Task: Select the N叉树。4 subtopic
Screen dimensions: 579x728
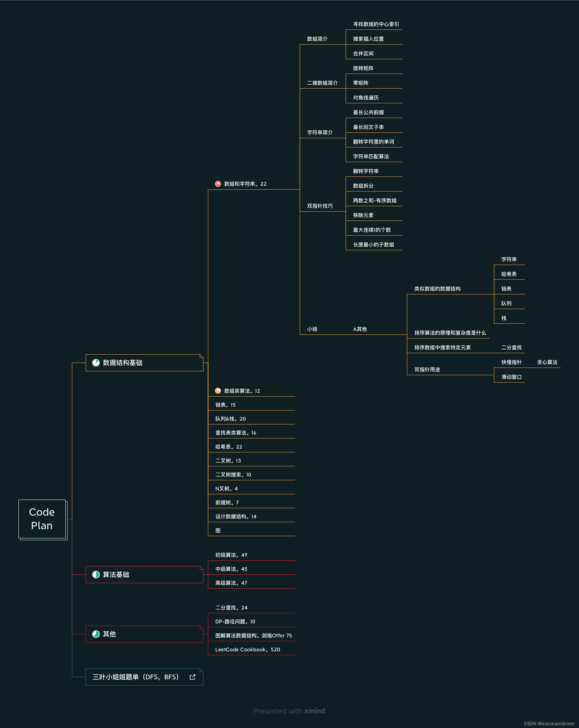Action: click(226, 488)
